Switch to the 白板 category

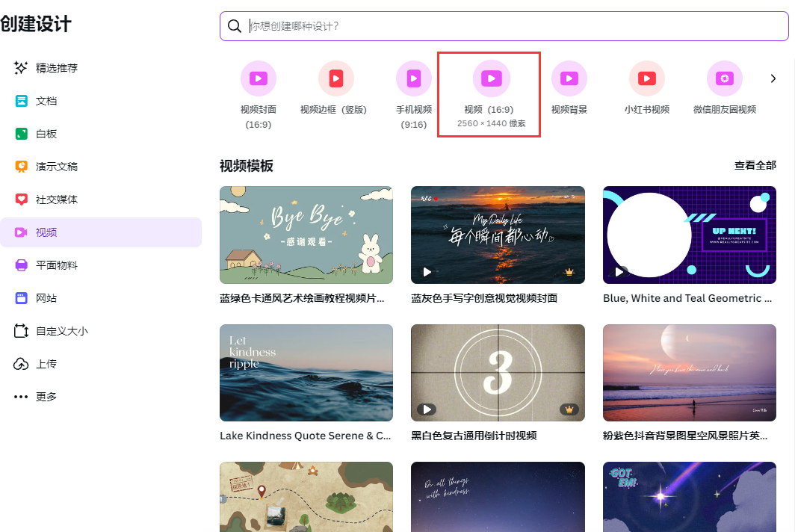click(46, 134)
